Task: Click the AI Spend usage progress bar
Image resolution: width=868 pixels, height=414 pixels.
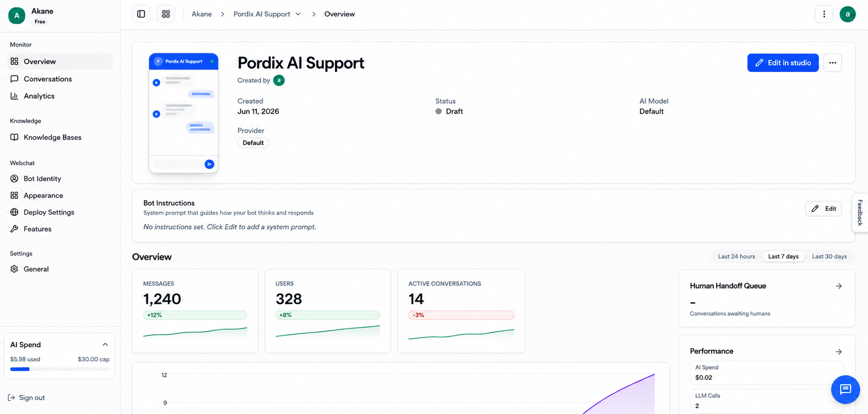Action: (x=60, y=369)
